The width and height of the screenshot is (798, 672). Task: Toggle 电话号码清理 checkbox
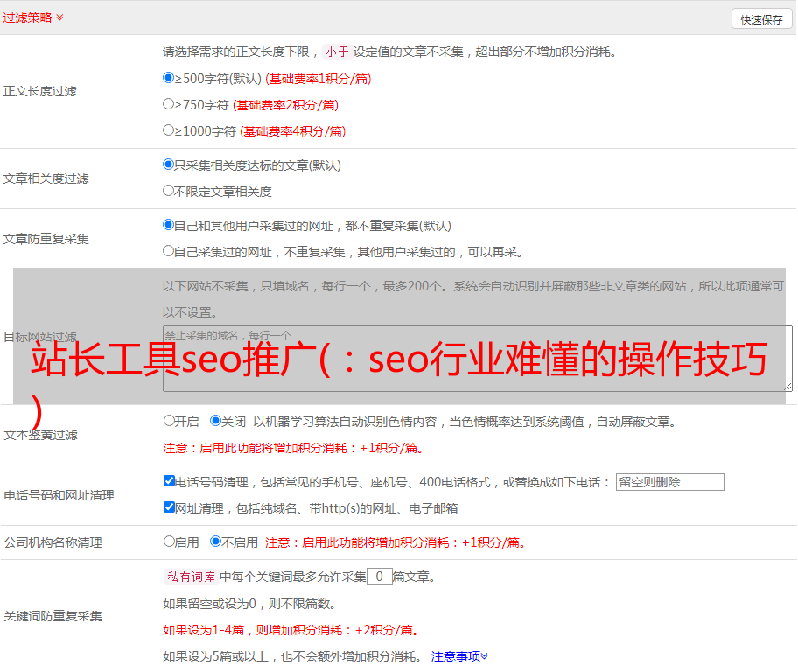(x=169, y=481)
